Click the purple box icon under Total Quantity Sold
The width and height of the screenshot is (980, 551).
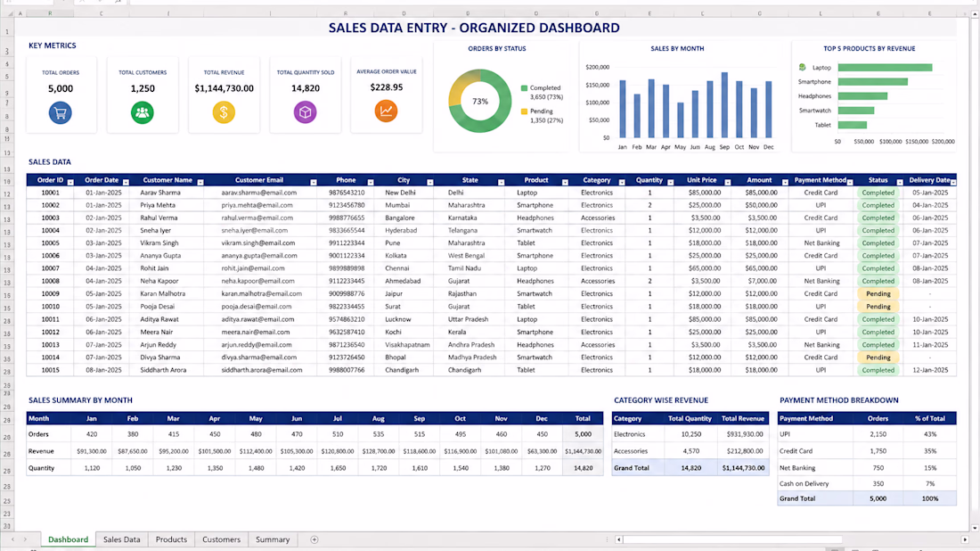305,112
